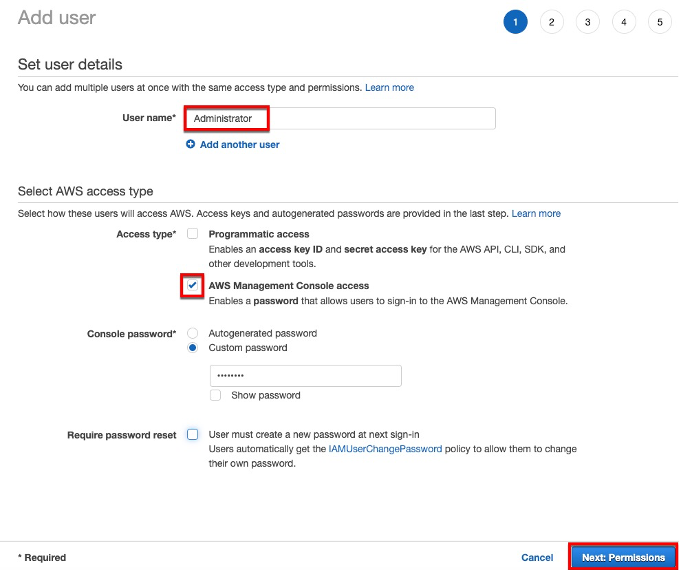Proceed with Next: Permissions button
This screenshot has height=570, width=679.
tap(623, 557)
